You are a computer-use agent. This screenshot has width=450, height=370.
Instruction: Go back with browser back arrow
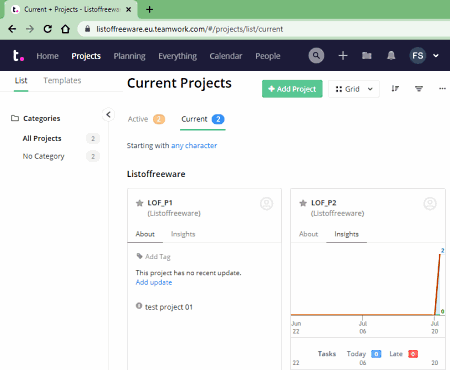click(x=12, y=29)
